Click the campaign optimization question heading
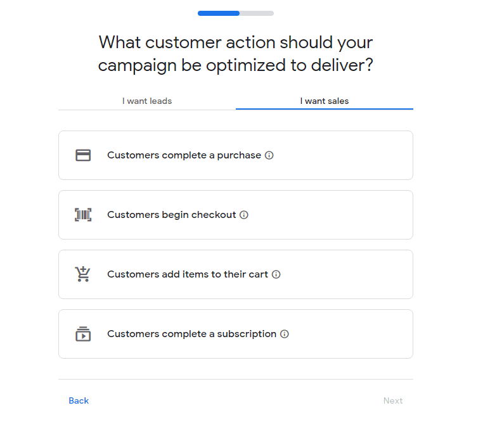This screenshot has height=448, width=483. coord(236,54)
